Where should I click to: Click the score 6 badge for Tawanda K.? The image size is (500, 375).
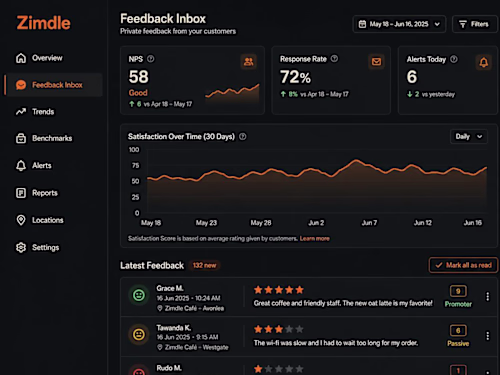[x=458, y=331]
